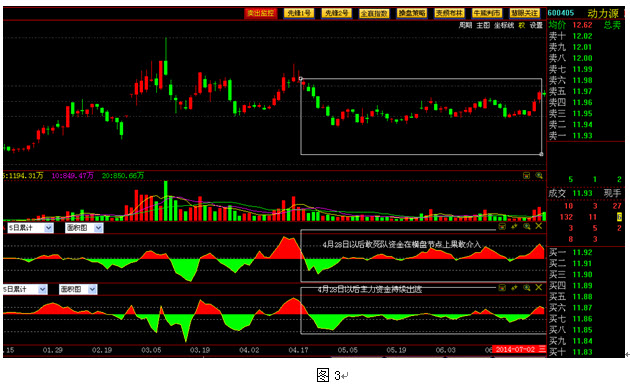Open the 设置 menu above the chart

click(536, 25)
